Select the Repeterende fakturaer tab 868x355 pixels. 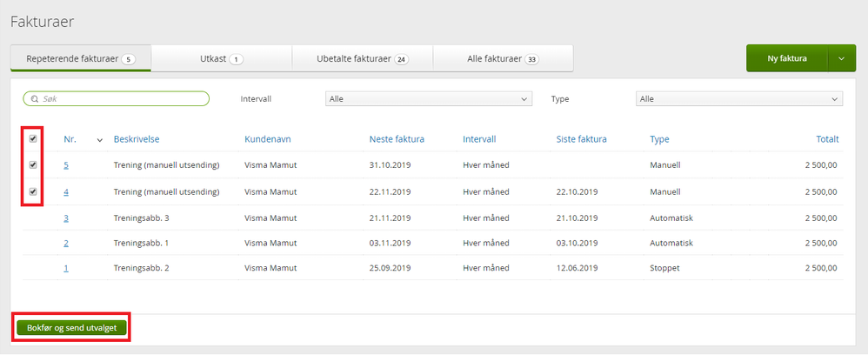coord(80,58)
